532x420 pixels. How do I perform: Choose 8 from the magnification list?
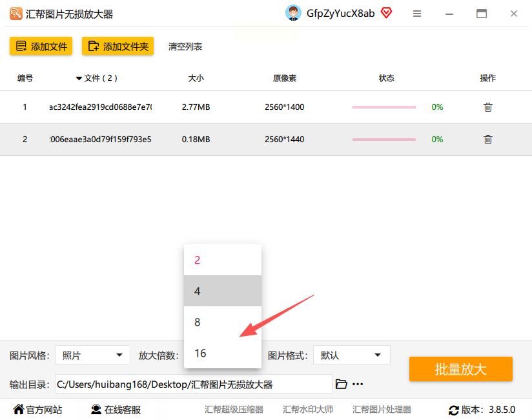click(223, 322)
